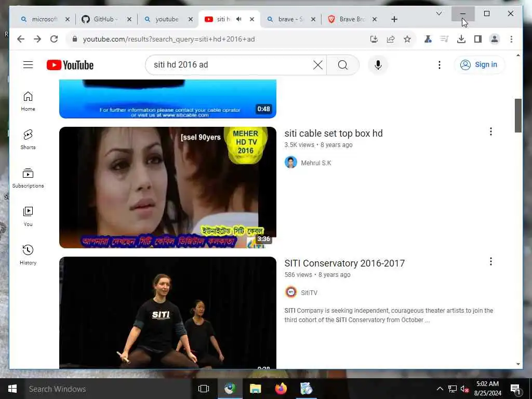Mute the siti hd tab audio icon
532x399 pixels.
(x=239, y=19)
